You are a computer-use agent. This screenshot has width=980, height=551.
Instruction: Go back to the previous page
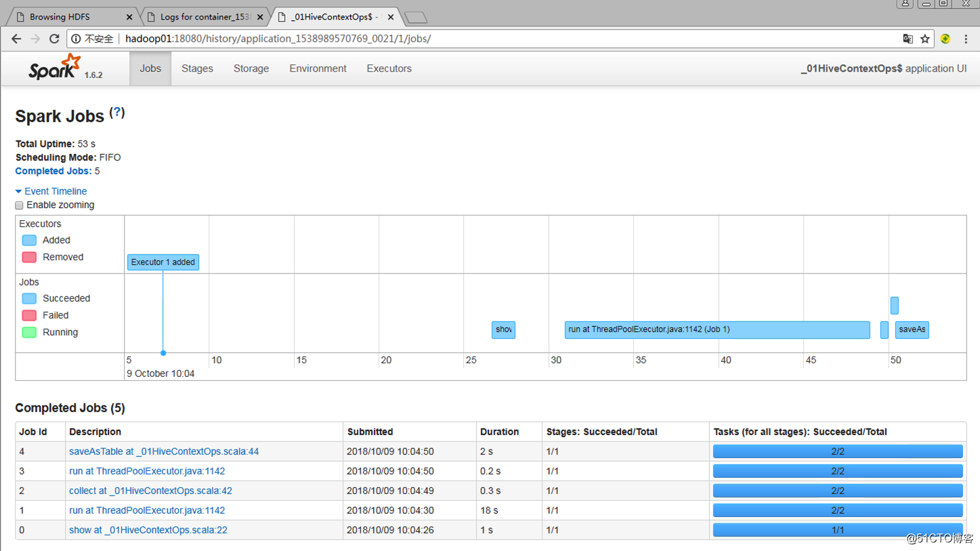click(16, 39)
